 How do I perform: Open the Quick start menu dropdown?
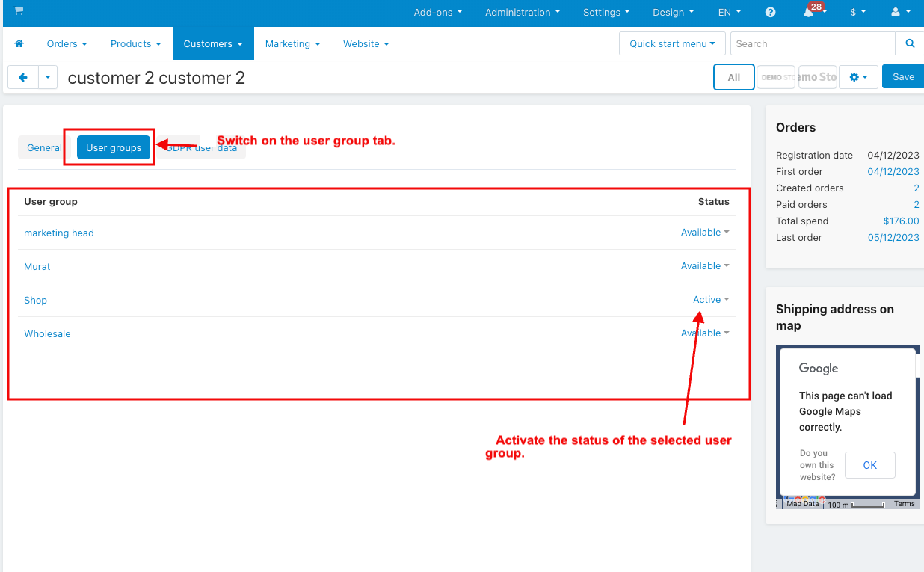tap(671, 44)
